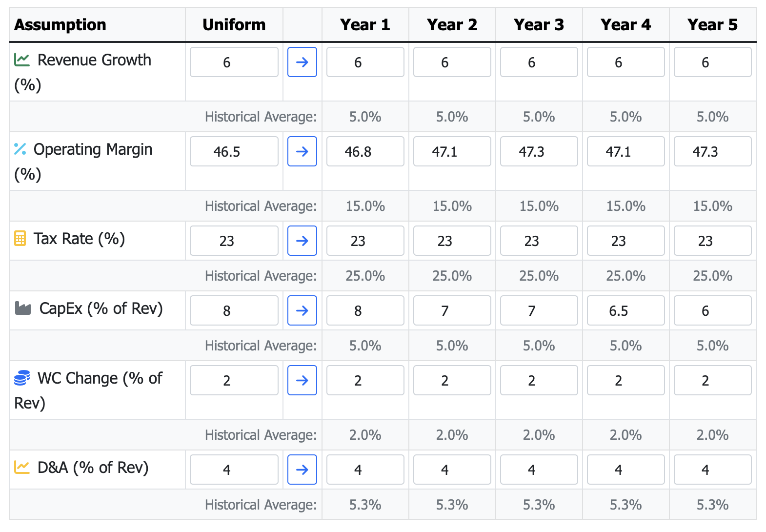Screen dimensions: 766x532
Task: Apply uniform CapEx value via arrow
Action: (302, 310)
